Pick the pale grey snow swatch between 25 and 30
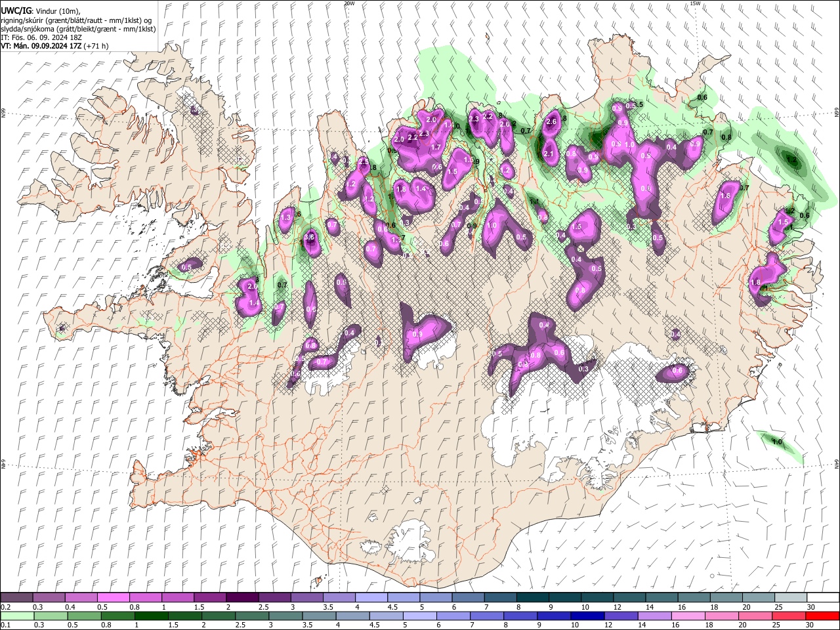The height and width of the screenshot is (630, 840). pos(789,598)
